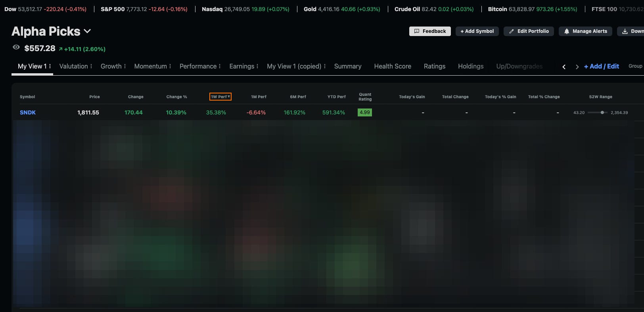
Task: Open options menu for Performance tab
Action: click(x=220, y=66)
